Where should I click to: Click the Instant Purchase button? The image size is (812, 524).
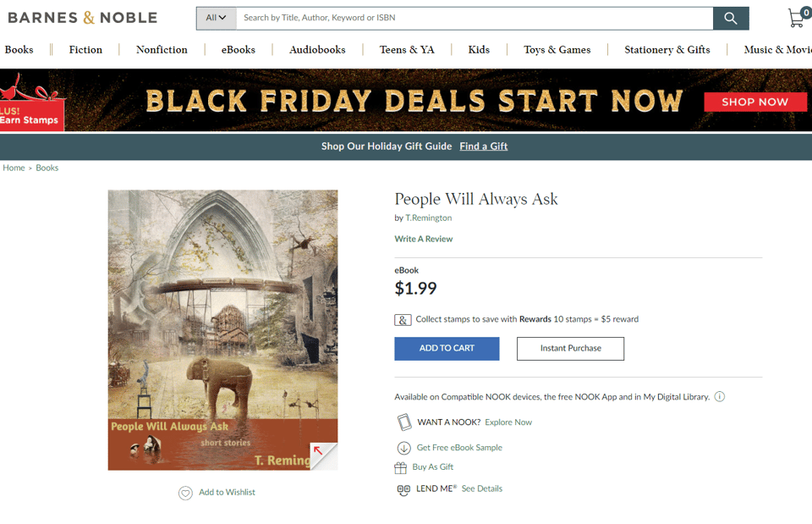(x=570, y=349)
